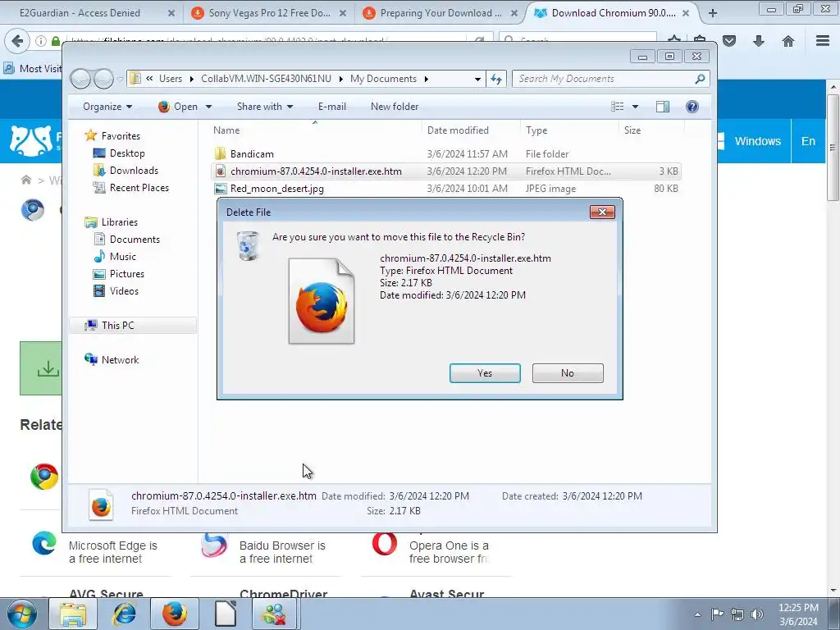The image size is (840, 630).
Task: Refresh the Explorer address bar
Action: pos(496,80)
